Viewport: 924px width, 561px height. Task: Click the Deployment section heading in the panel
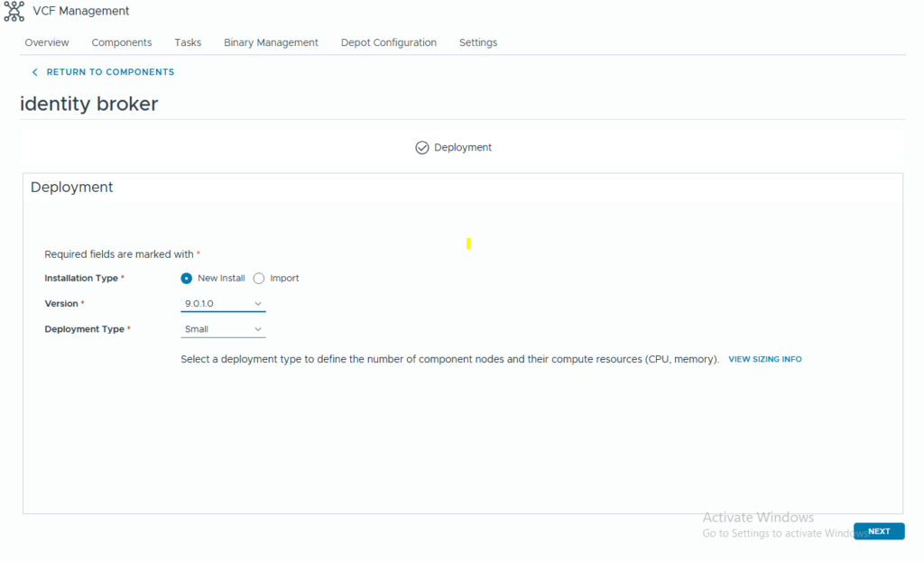(72, 188)
